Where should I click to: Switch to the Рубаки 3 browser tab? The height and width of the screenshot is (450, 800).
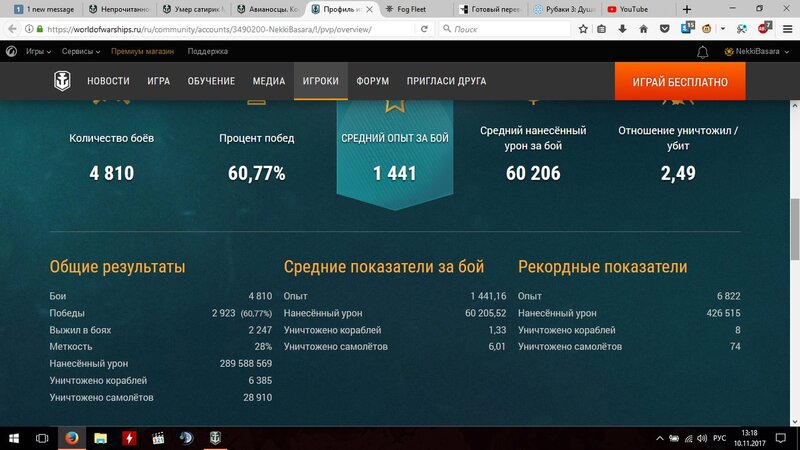(x=565, y=9)
